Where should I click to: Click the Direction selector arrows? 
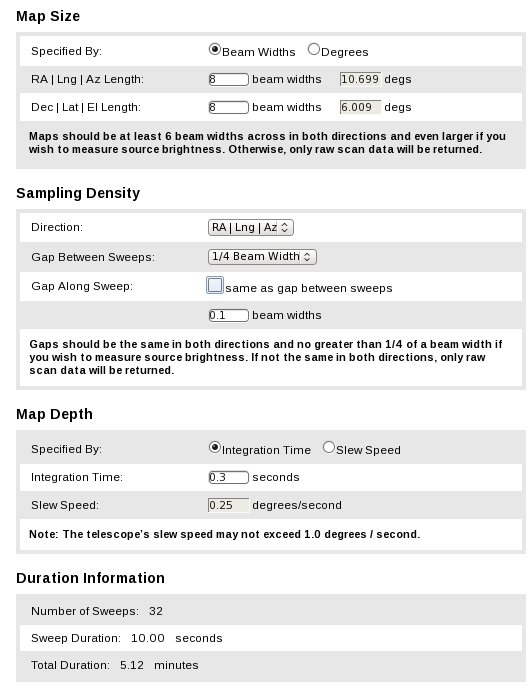tap(285, 228)
